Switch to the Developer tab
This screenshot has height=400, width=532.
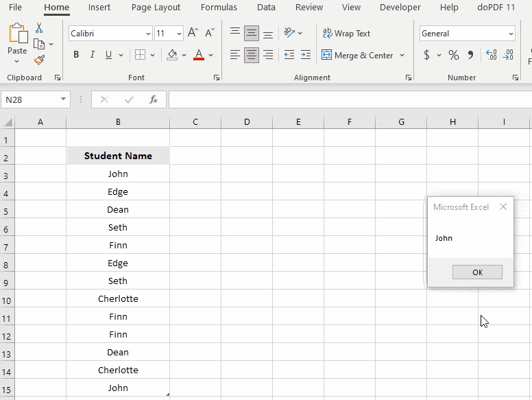point(400,7)
